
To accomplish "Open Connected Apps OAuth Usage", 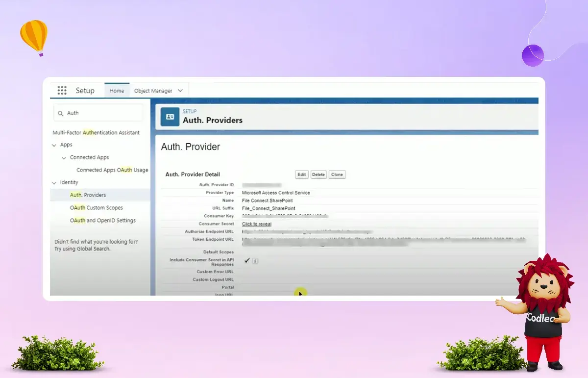I will (112, 170).
